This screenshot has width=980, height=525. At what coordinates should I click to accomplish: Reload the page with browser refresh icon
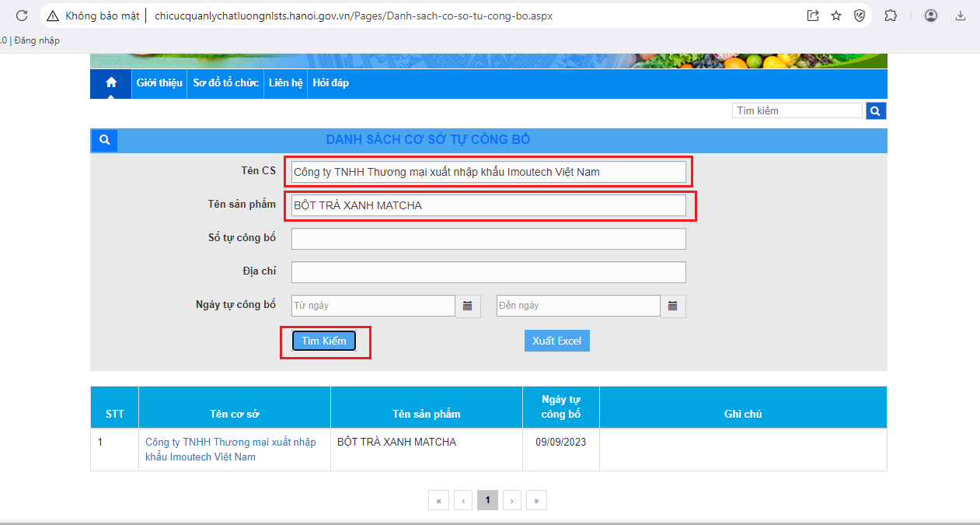22,16
